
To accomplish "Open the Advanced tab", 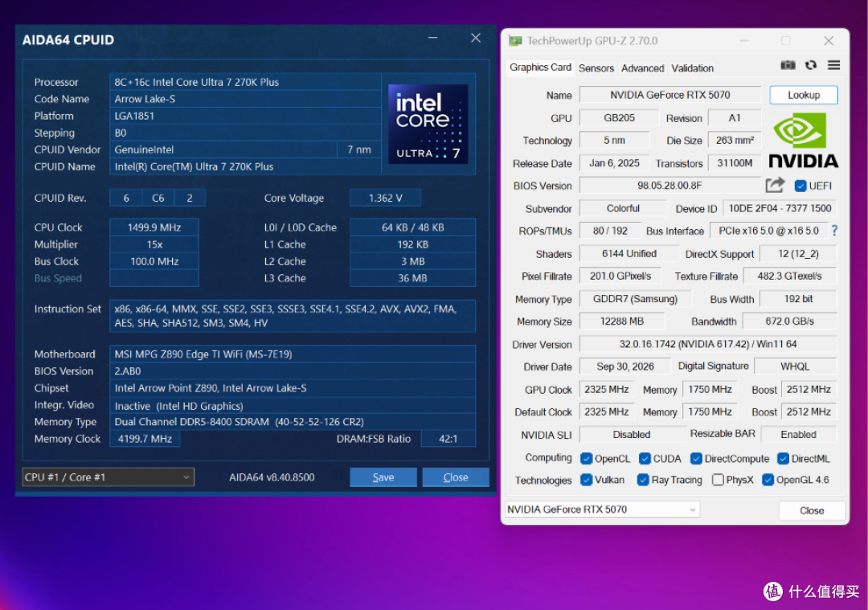I will click(x=642, y=68).
